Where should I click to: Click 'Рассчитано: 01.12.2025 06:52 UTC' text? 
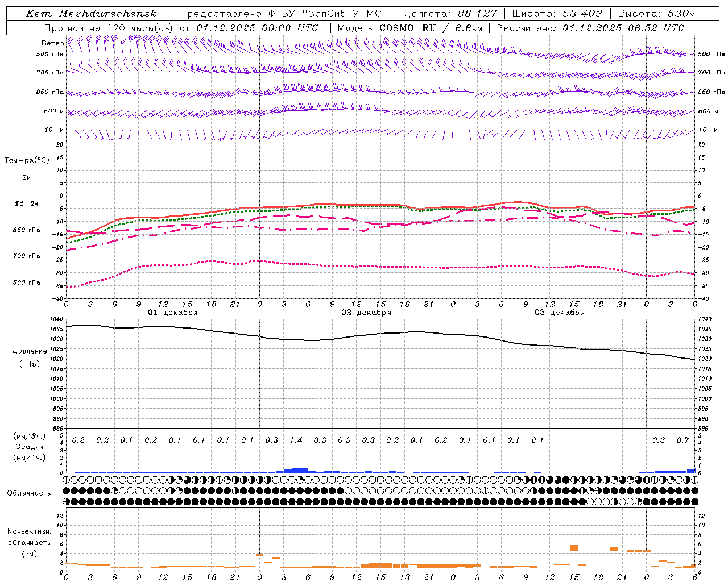pos(590,28)
